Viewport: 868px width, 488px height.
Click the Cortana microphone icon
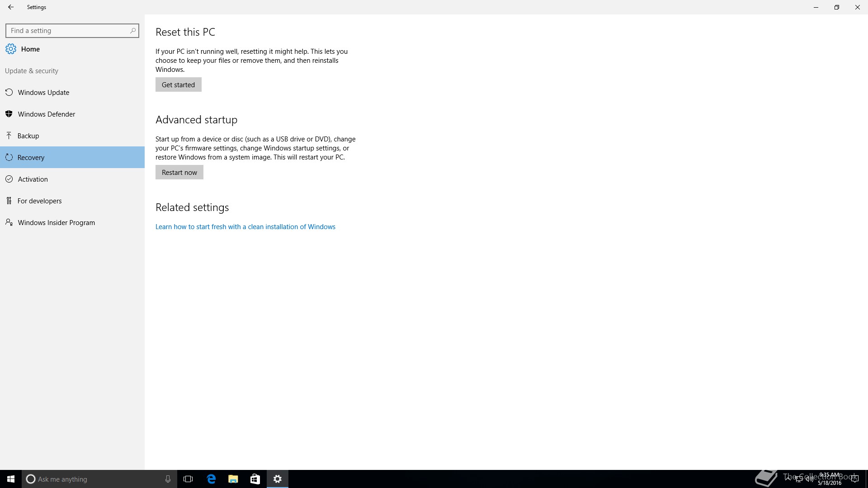point(168,479)
